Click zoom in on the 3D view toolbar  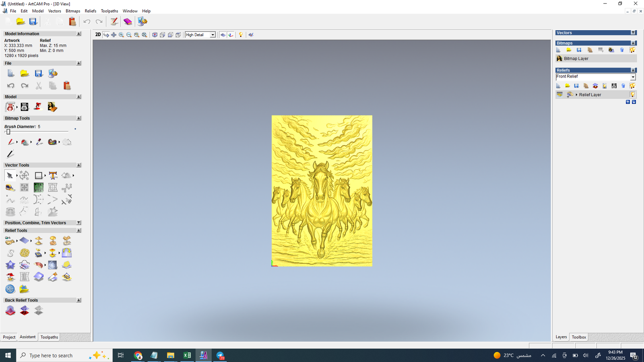[121, 35]
